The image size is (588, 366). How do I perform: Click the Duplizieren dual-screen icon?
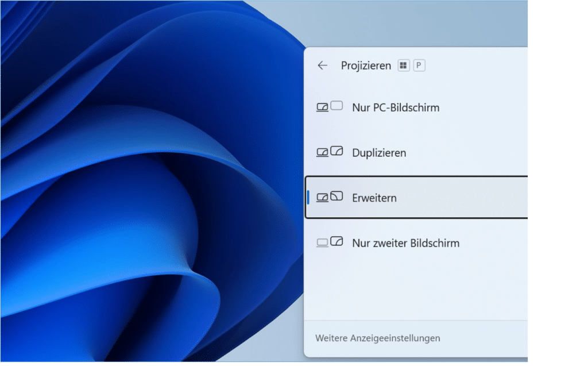[330, 152]
